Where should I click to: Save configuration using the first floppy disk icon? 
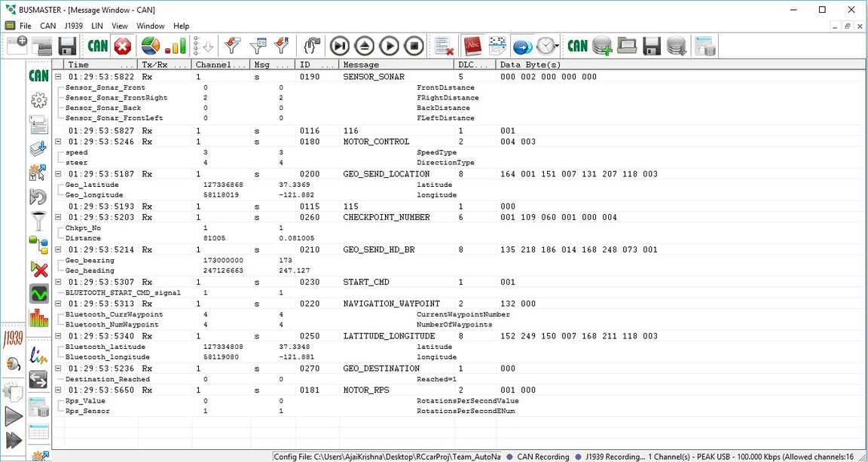pos(68,45)
